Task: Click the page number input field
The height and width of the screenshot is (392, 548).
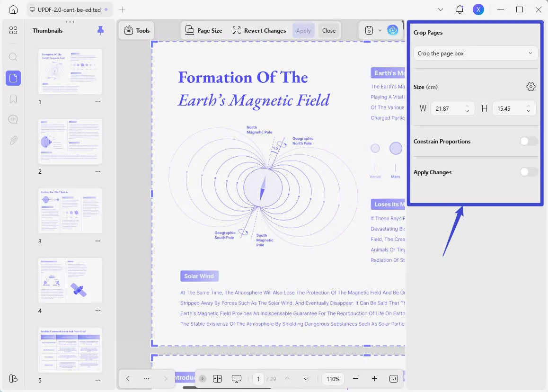Action: pos(258,379)
